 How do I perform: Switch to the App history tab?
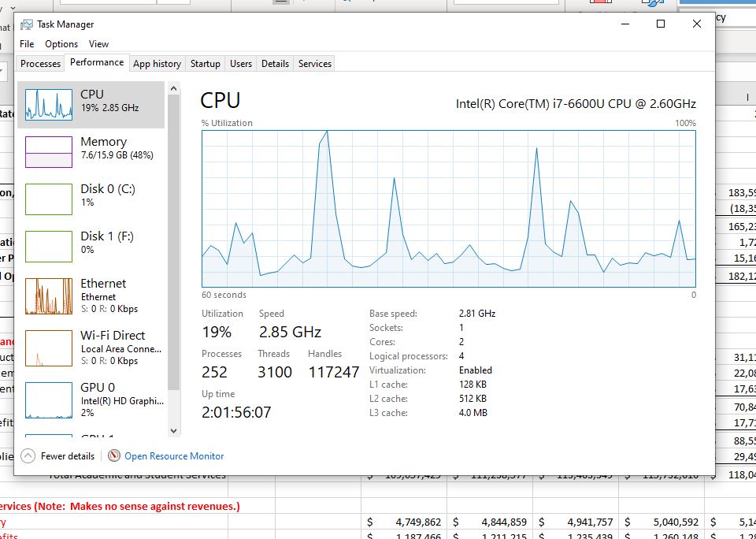(x=157, y=64)
